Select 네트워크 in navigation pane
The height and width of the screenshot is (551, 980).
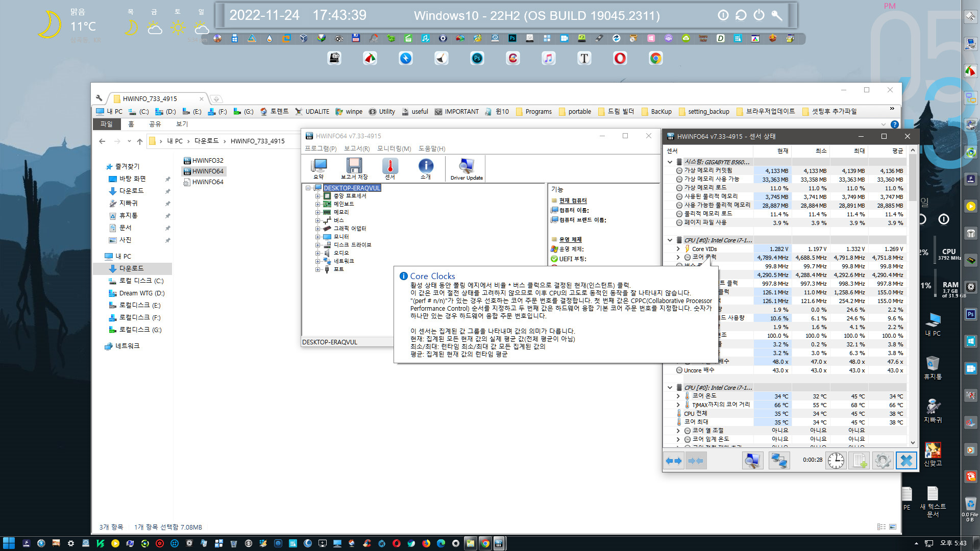122,346
